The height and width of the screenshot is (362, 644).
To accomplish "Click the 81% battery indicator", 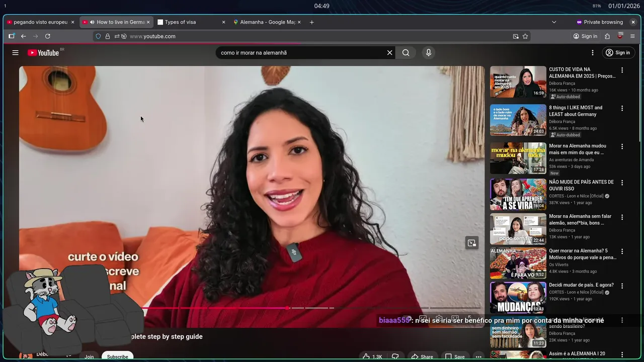I will pyautogui.click(x=597, y=6).
